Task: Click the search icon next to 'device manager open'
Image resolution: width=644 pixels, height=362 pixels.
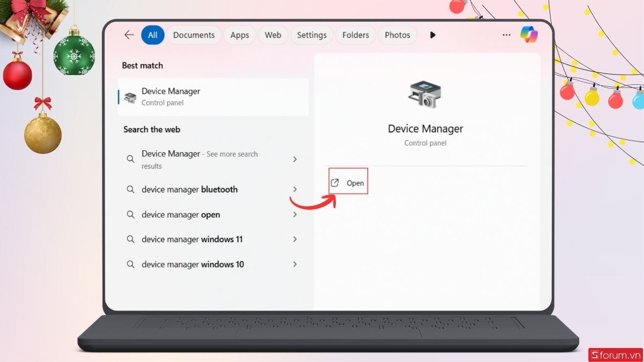Action: (130, 215)
